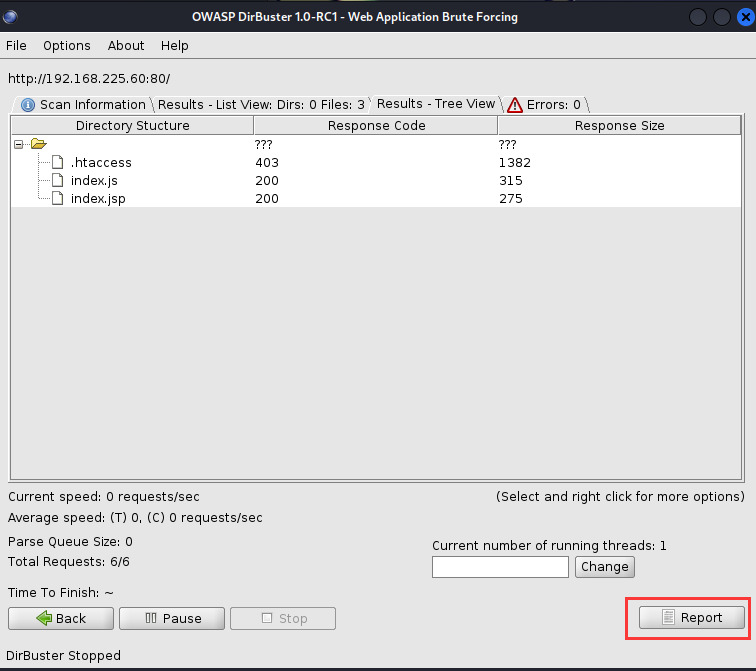
Task: Click the 'Parse Queue Size: 0' label
Action: 70,541
